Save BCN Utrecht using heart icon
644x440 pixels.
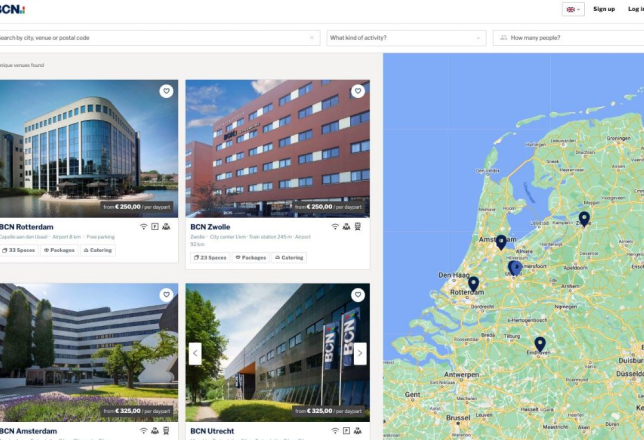coord(358,295)
